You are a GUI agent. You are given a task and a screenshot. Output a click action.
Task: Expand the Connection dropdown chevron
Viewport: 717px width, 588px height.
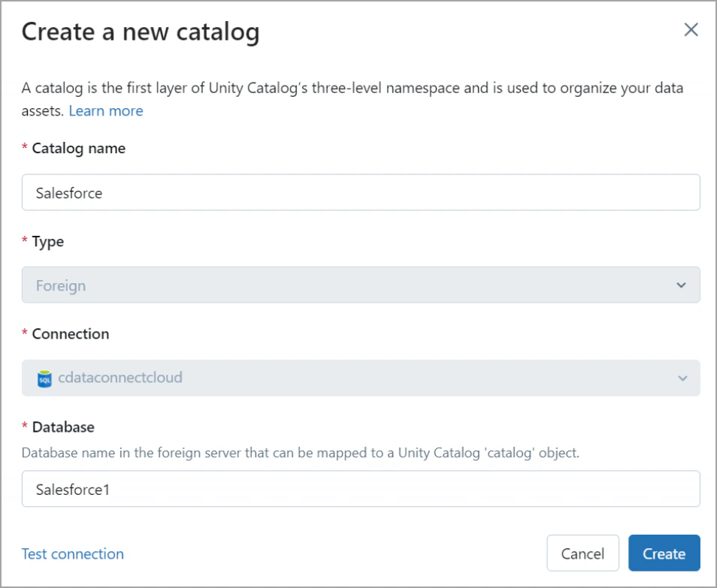(682, 378)
